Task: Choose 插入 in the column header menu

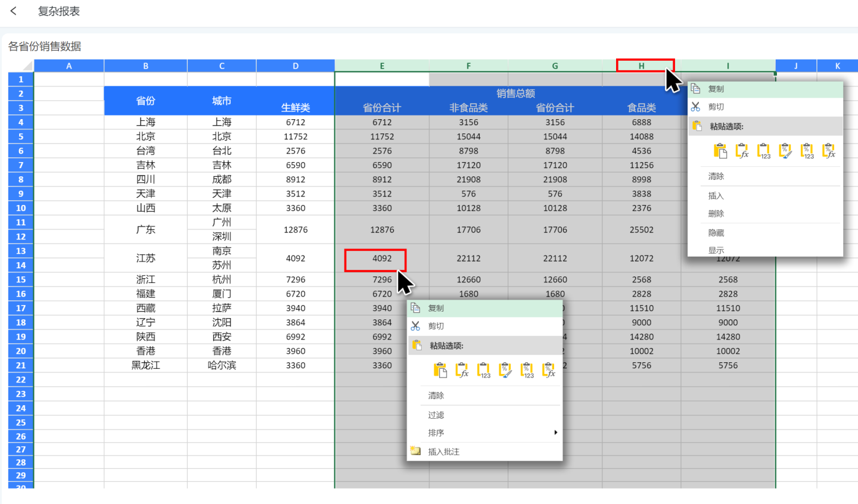Action: (x=716, y=195)
